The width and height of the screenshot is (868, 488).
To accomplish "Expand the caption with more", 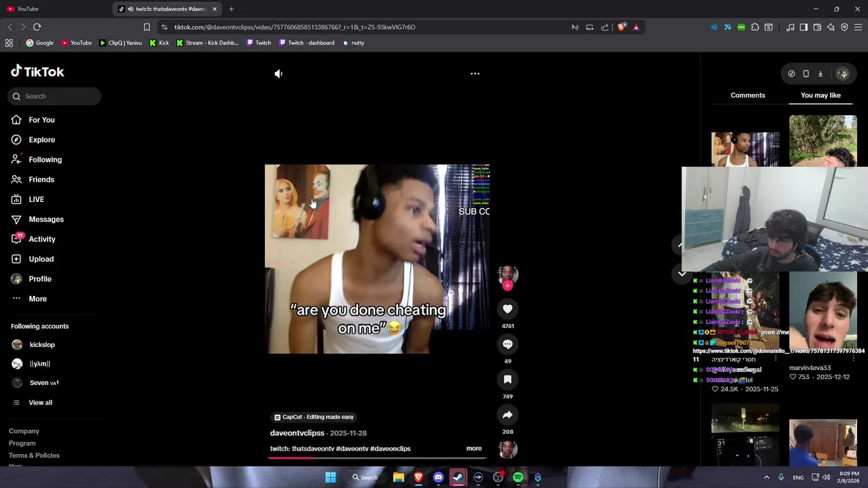I will click(x=474, y=449).
